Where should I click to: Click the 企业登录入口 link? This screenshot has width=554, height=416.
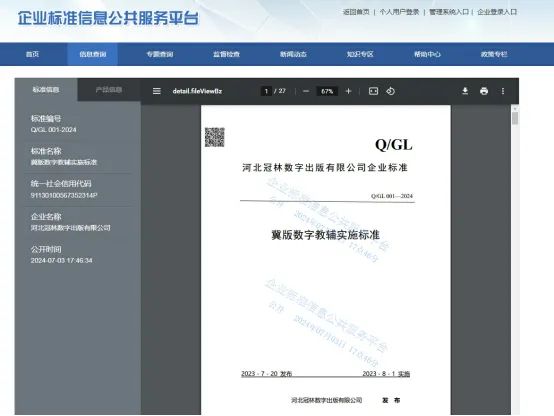pos(497,12)
